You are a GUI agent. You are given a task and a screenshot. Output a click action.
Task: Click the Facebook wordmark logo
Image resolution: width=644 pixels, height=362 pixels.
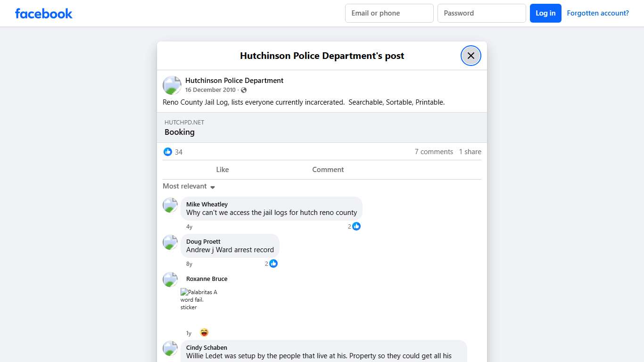[x=43, y=13]
